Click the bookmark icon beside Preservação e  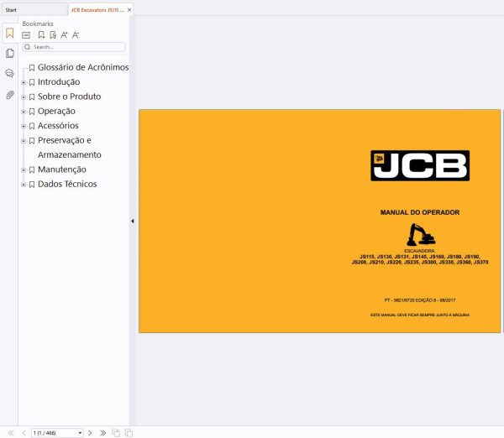32,141
